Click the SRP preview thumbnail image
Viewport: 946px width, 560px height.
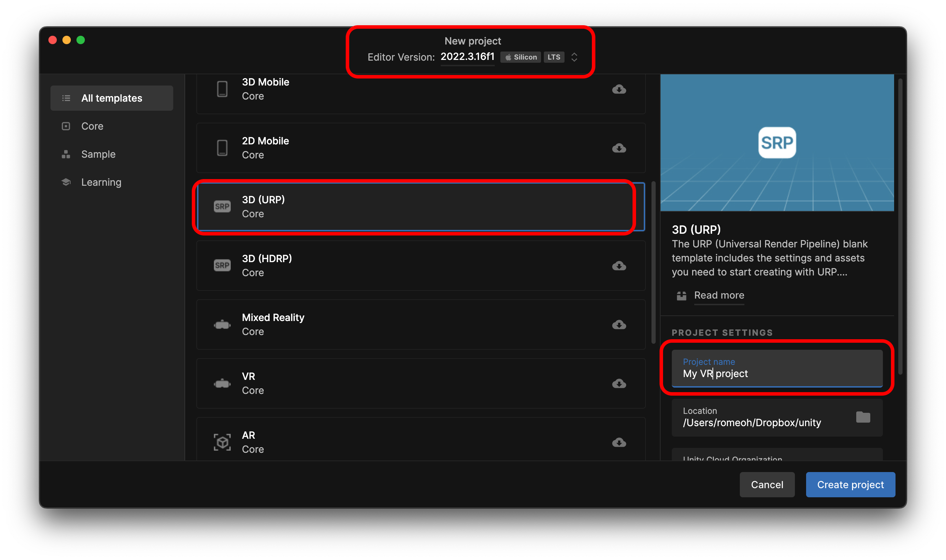click(x=777, y=143)
